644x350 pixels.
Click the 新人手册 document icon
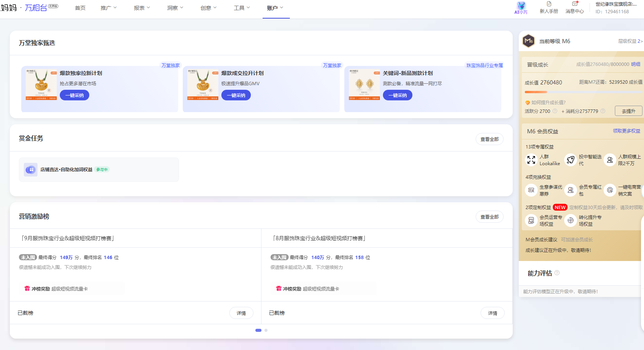[x=549, y=4]
